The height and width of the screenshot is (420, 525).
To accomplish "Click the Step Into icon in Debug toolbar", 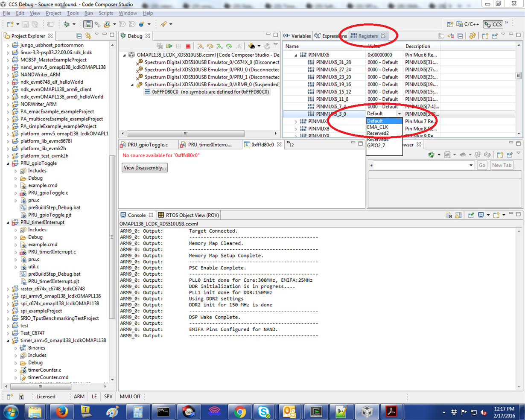I will [200, 46].
